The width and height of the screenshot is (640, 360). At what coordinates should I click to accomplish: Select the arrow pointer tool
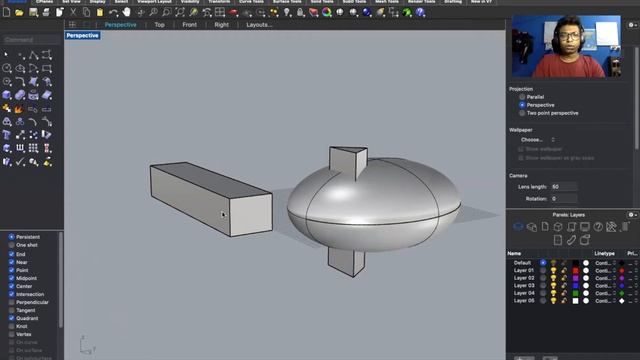[x=6, y=55]
